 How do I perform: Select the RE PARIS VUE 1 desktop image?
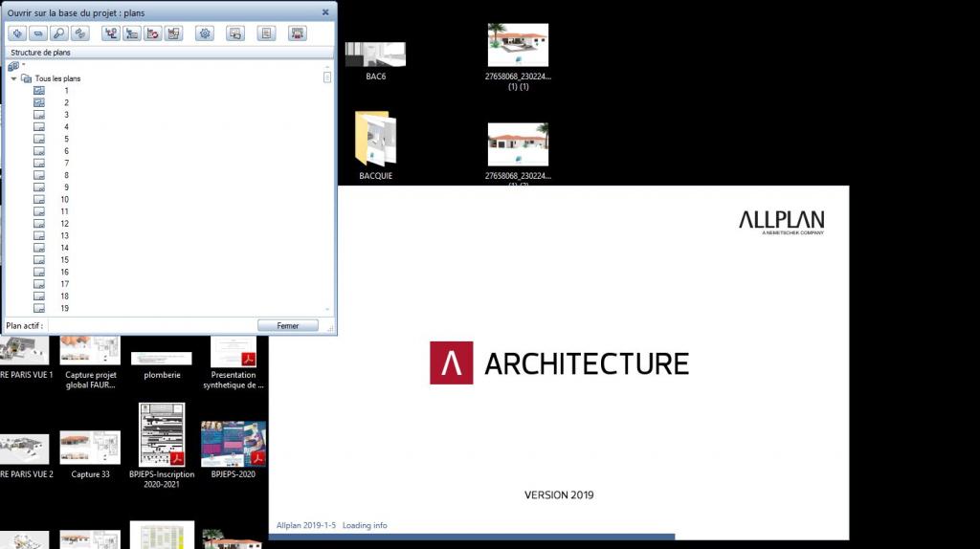tap(25, 359)
